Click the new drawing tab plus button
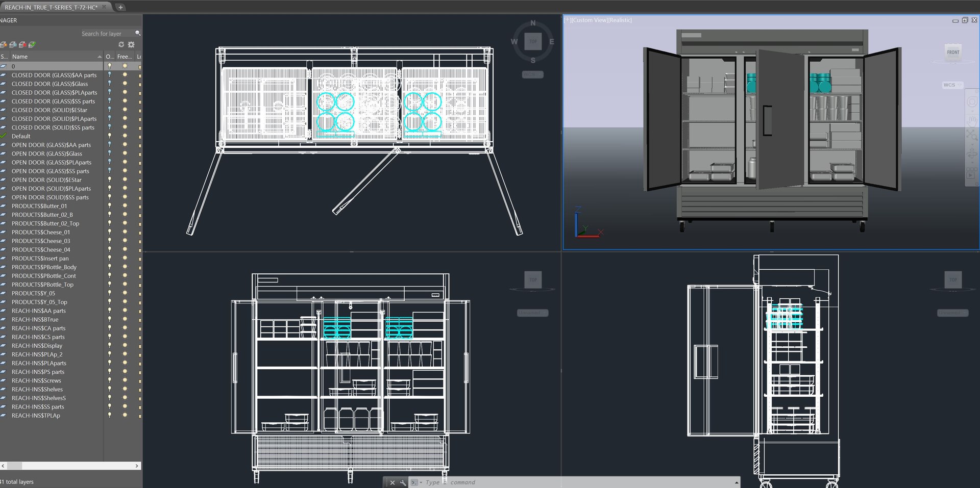The height and width of the screenshot is (488, 980). coord(120,7)
